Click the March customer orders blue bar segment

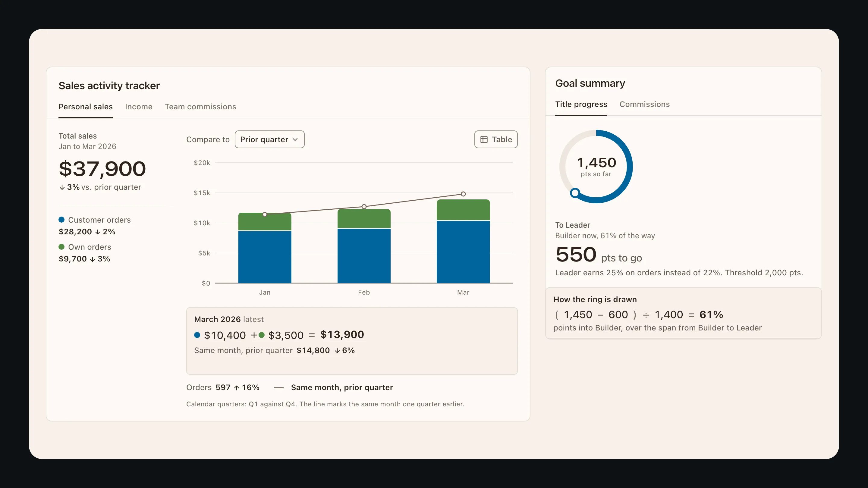point(463,252)
